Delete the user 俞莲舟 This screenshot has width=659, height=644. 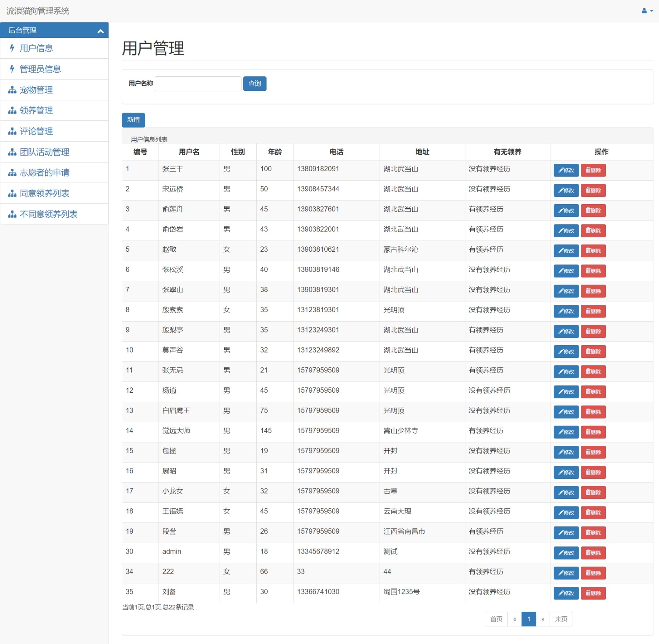pyautogui.click(x=593, y=211)
